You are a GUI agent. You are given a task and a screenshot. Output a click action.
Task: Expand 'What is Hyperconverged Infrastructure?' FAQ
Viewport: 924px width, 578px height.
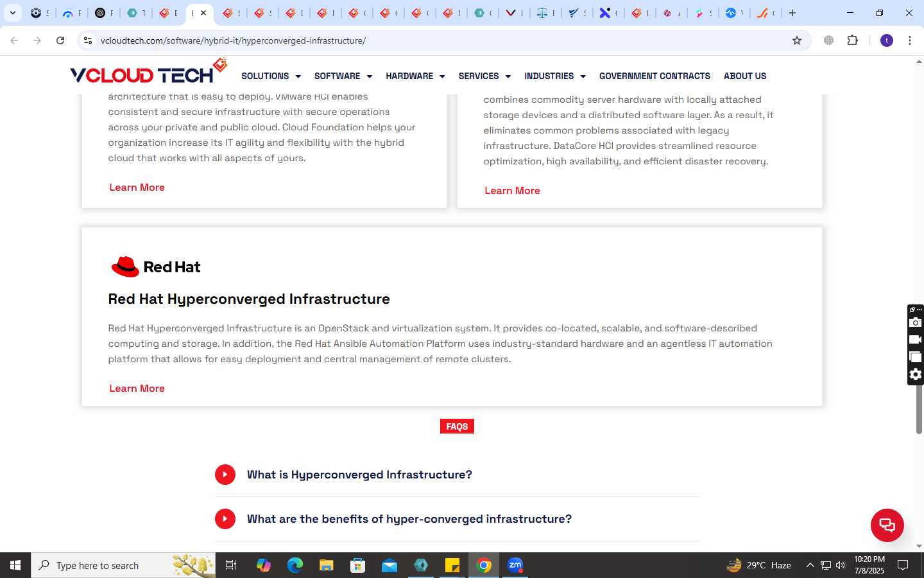(x=457, y=475)
